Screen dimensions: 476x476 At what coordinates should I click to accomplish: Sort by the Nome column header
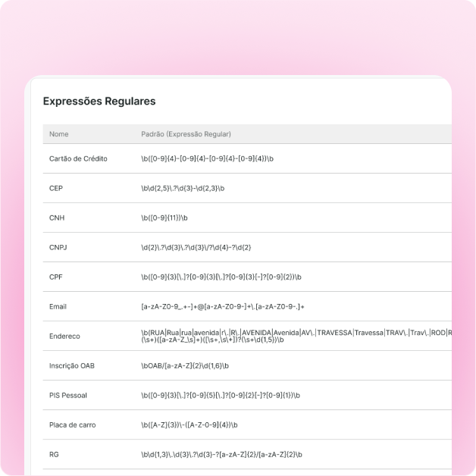coord(59,134)
